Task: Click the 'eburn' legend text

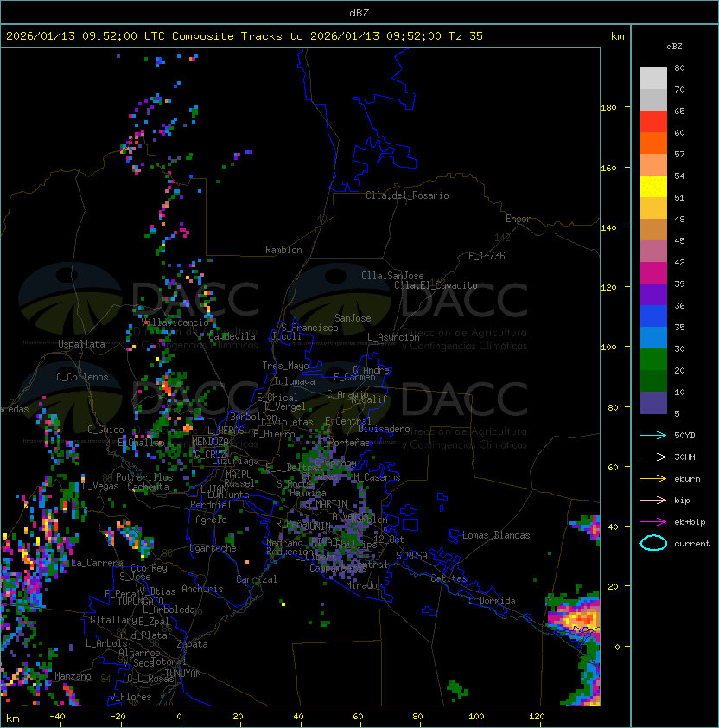Action: tap(687, 479)
